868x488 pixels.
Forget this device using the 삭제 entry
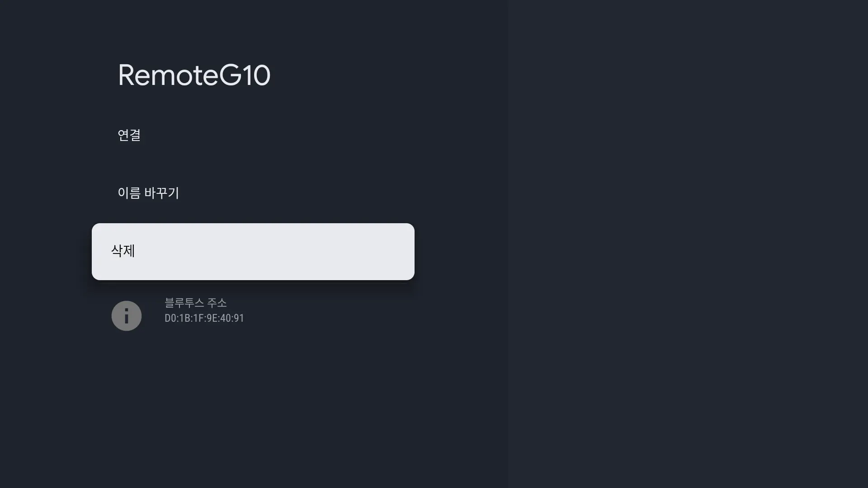coord(253,252)
